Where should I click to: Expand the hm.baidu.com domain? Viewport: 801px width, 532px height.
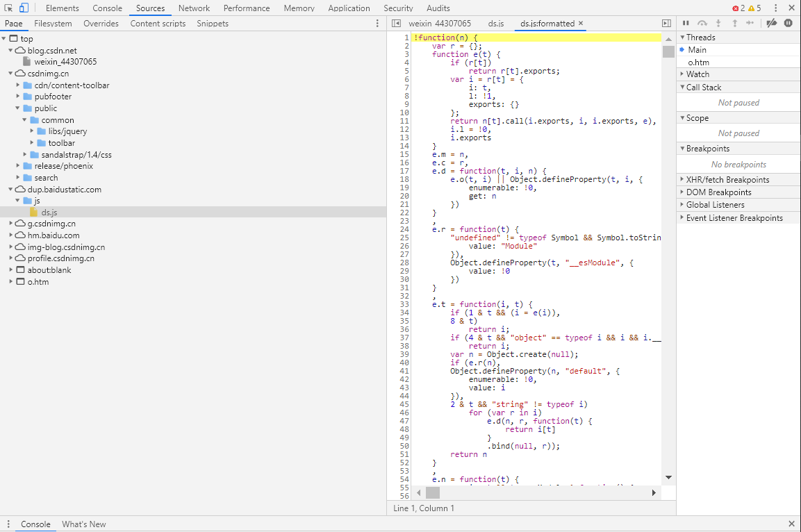coord(10,235)
